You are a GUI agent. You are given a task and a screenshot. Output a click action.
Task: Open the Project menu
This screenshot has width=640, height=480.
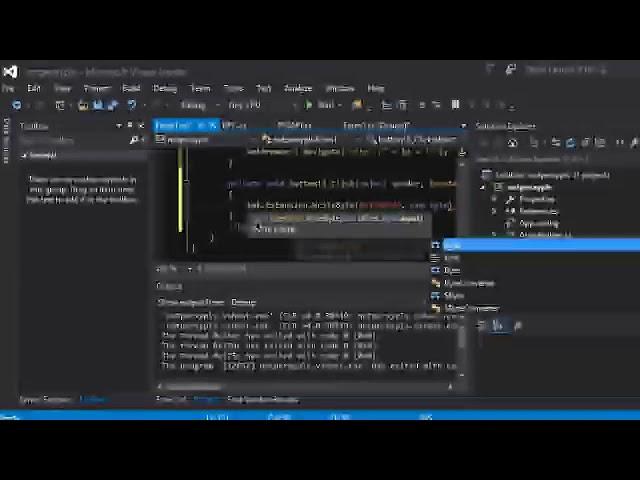coord(97,89)
